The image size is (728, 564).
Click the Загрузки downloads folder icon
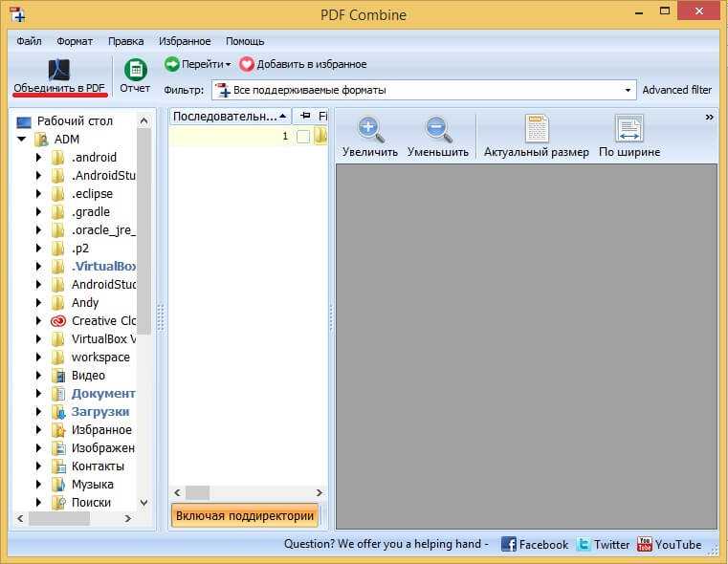tap(58, 412)
